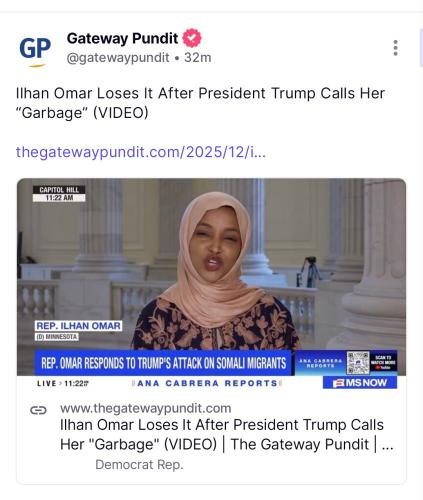Open the @gatewaypundit handle

tap(118, 58)
